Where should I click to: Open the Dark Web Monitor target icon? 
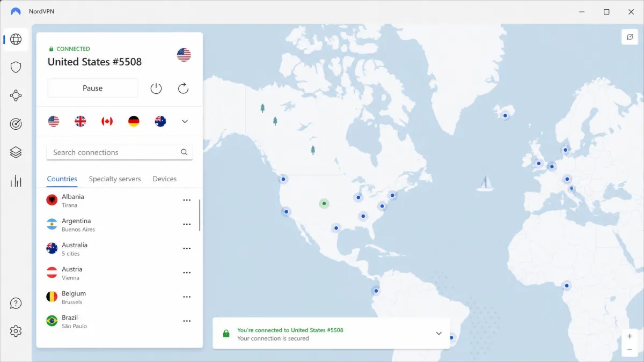(x=16, y=124)
